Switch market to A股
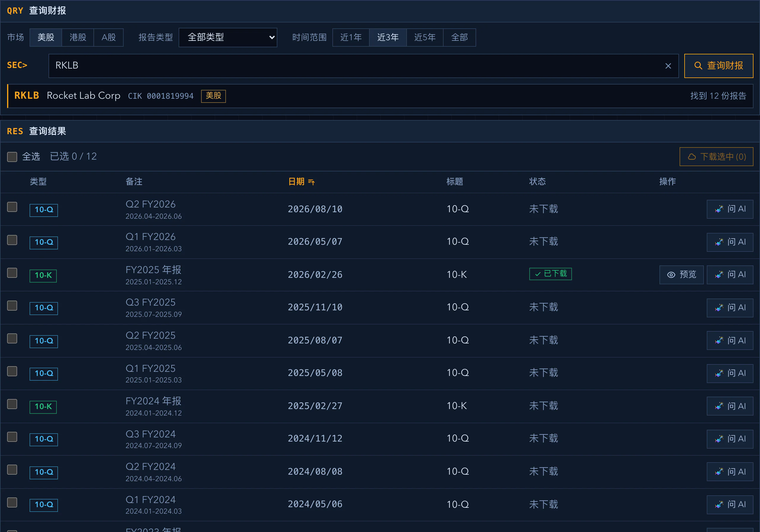 (109, 37)
